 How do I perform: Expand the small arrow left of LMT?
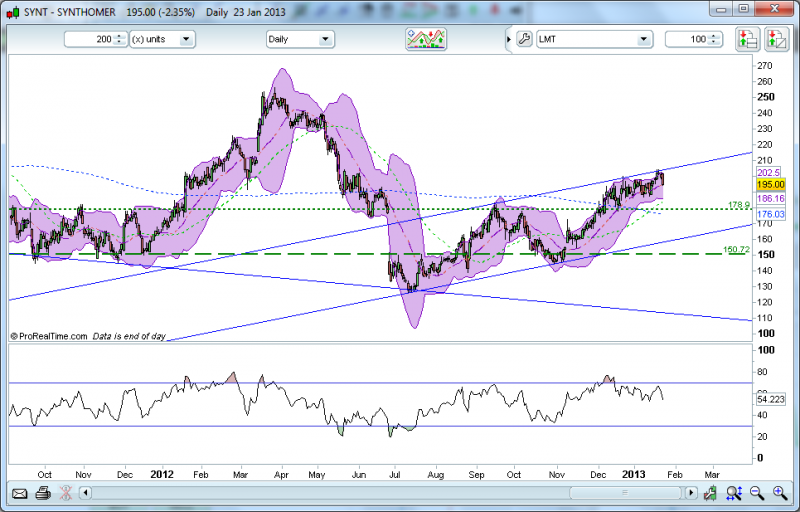508,40
